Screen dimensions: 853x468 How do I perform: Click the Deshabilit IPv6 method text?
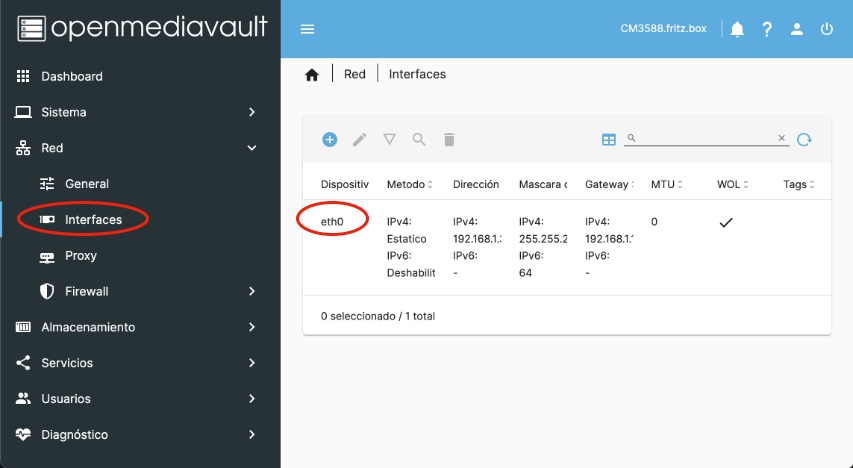tap(411, 273)
